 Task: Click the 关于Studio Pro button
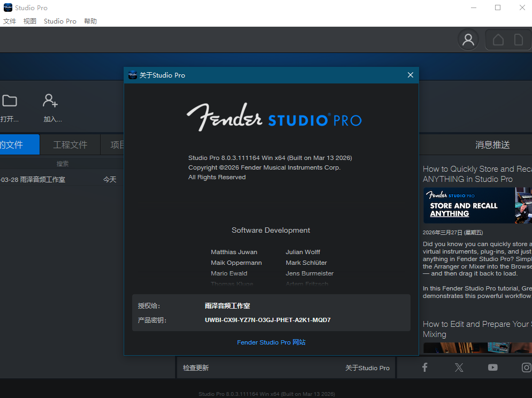(367, 368)
